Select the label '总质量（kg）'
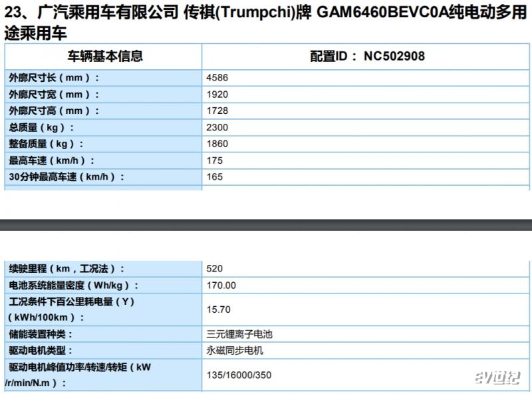 click(41, 128)
